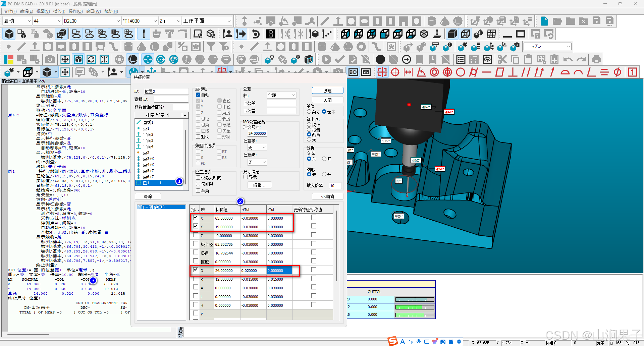Toggle the 自动 axis checkbox

[198, 95]
